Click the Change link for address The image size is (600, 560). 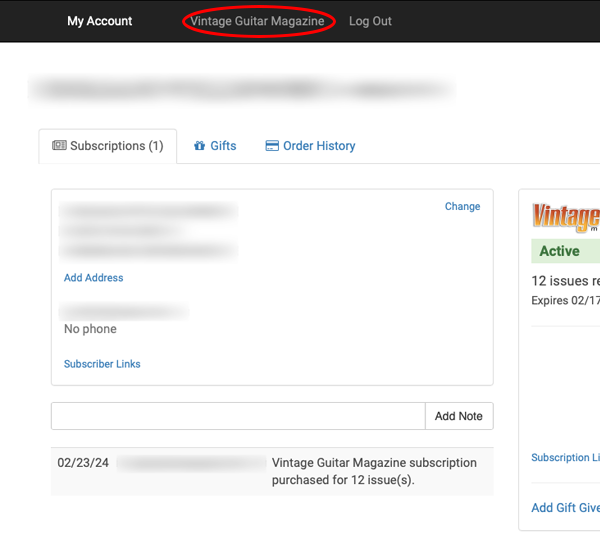462,206
